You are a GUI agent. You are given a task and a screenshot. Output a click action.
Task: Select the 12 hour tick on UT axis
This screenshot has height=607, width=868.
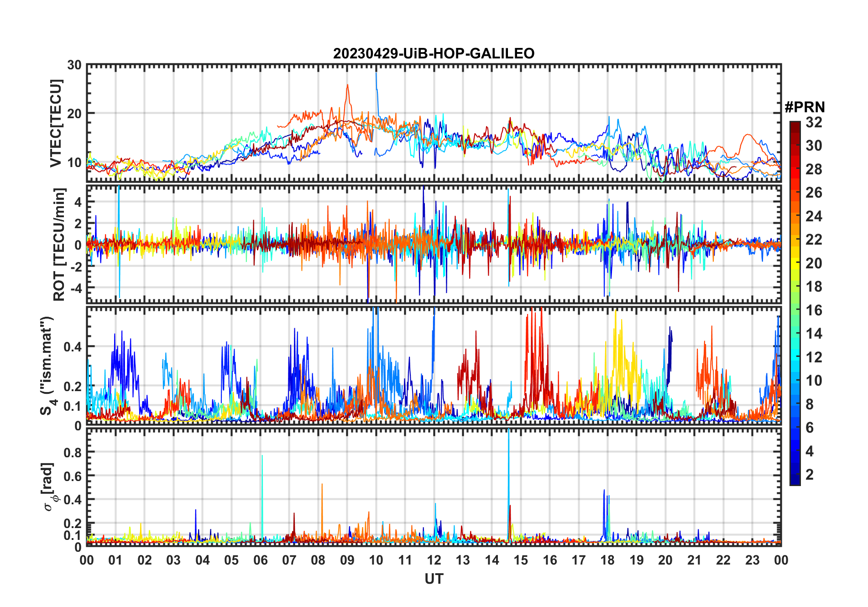tap(434, 560)
